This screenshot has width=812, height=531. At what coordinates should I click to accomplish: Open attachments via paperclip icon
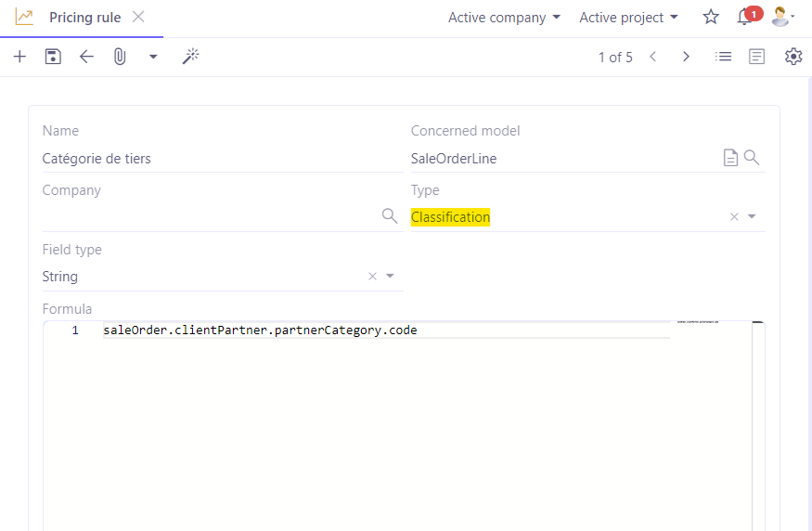coord(120,57)
